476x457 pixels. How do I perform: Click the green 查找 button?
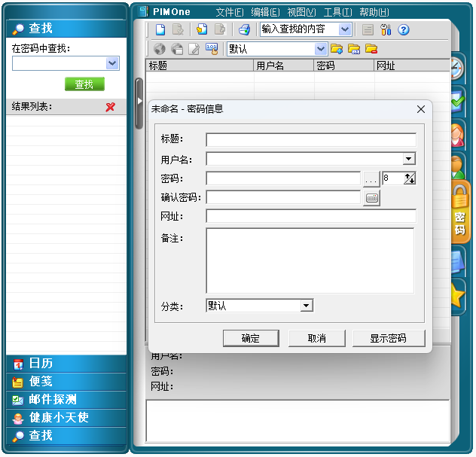(x=84, y=84)
